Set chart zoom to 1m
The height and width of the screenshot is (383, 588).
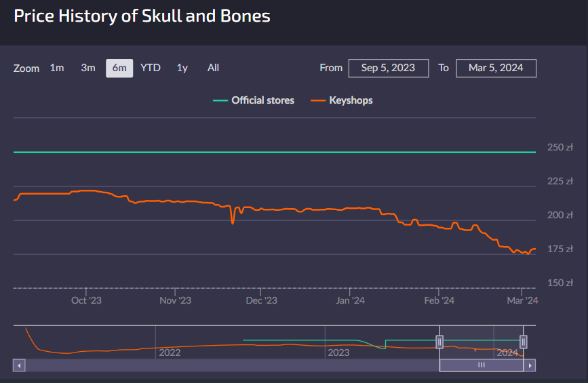(x=57, y=68)
